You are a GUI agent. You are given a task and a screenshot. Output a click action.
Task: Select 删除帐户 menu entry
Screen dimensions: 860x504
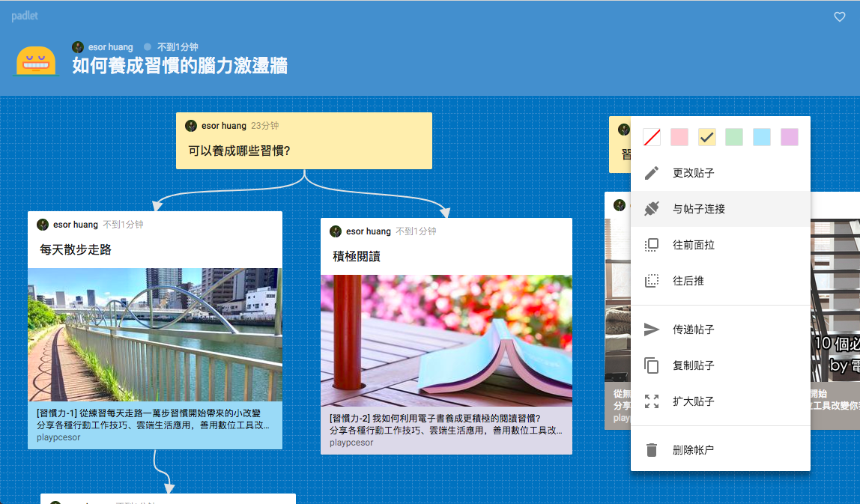(720, 450)
